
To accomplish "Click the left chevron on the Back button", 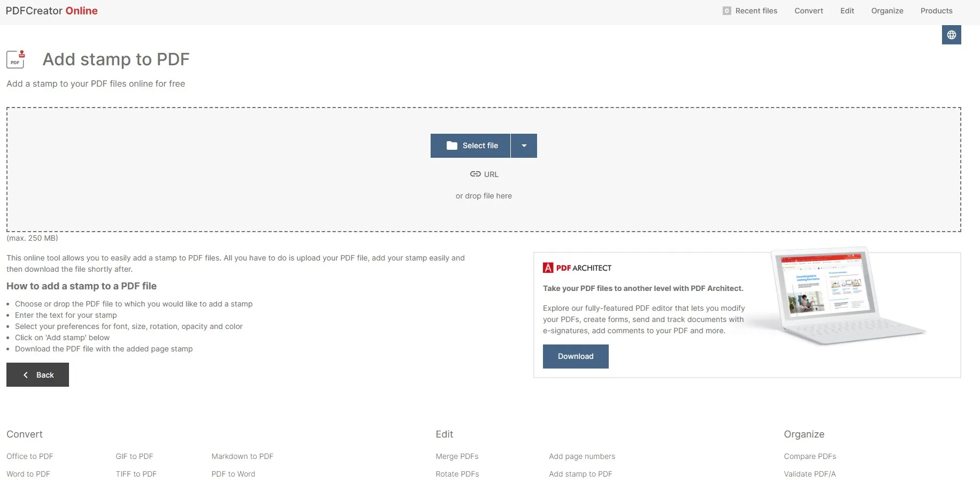I will (x=25, y=374).
